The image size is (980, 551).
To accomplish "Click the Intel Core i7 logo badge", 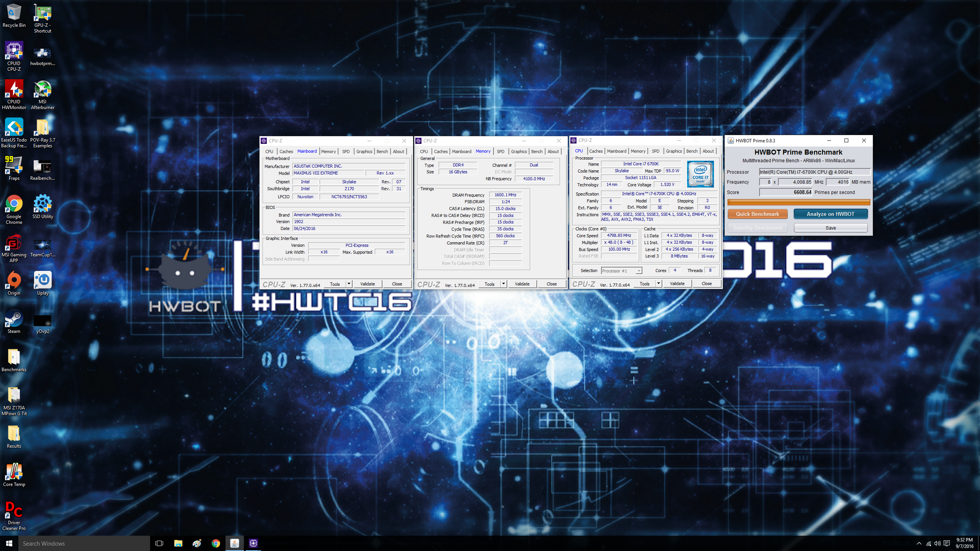I will click(700, 174).
